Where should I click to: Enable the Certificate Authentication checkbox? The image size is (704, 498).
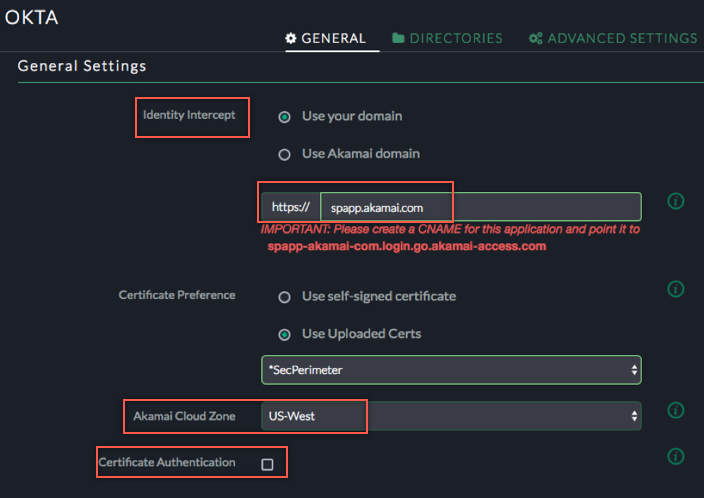coord(267,464)
